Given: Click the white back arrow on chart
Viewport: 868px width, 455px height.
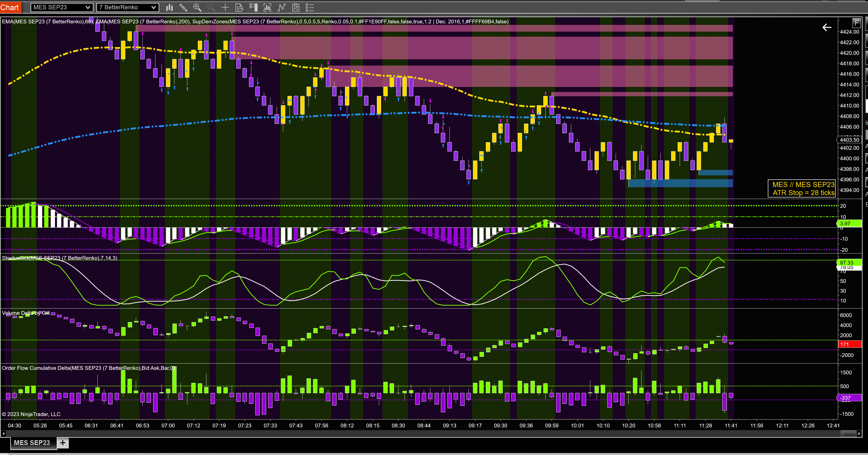Looking at the screenshot, I should 827,27.
